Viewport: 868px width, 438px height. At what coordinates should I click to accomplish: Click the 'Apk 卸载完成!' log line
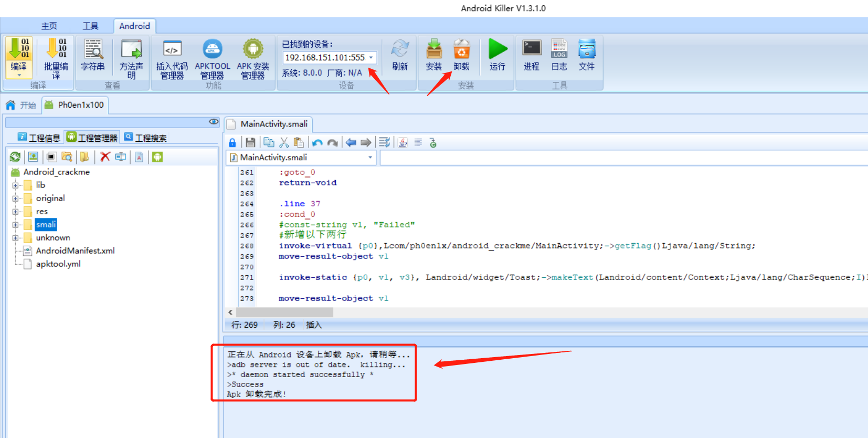pos(257,394)
